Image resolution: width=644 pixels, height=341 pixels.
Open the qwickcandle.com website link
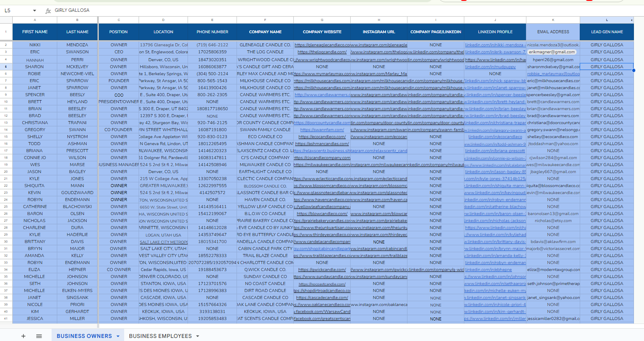[x=322, y=270]
